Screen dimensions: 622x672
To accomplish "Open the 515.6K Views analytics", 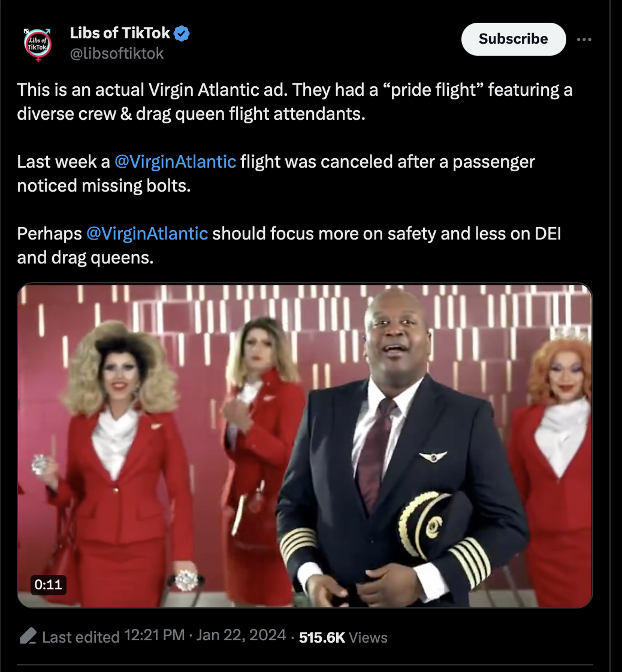I will [x=343, y=637].
